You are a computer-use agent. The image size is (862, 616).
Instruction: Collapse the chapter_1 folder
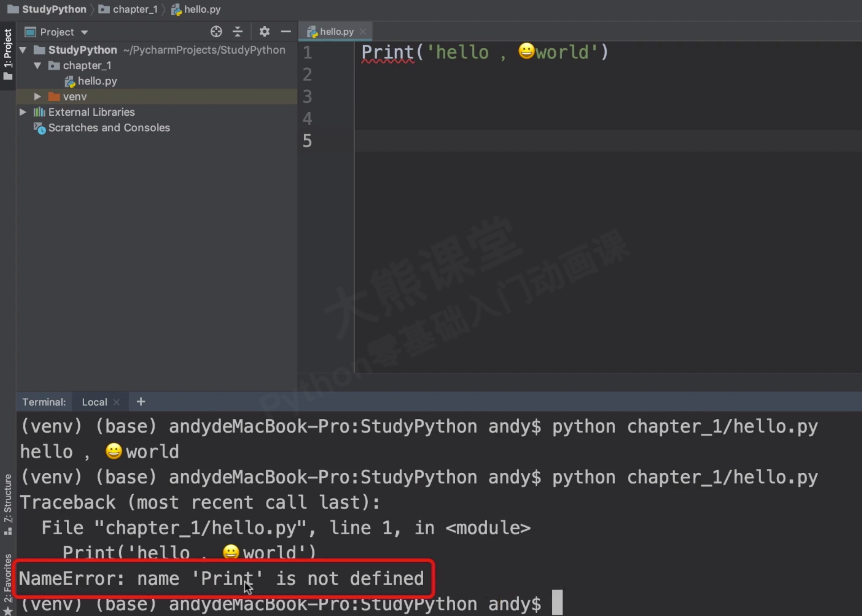[37, 65]
